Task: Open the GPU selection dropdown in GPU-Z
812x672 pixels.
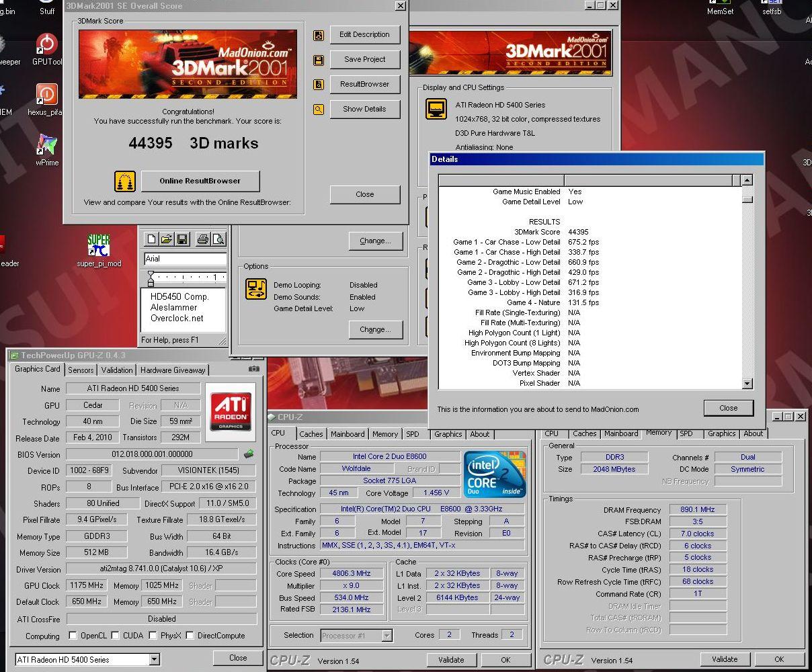Action: [x=154, y=659]
